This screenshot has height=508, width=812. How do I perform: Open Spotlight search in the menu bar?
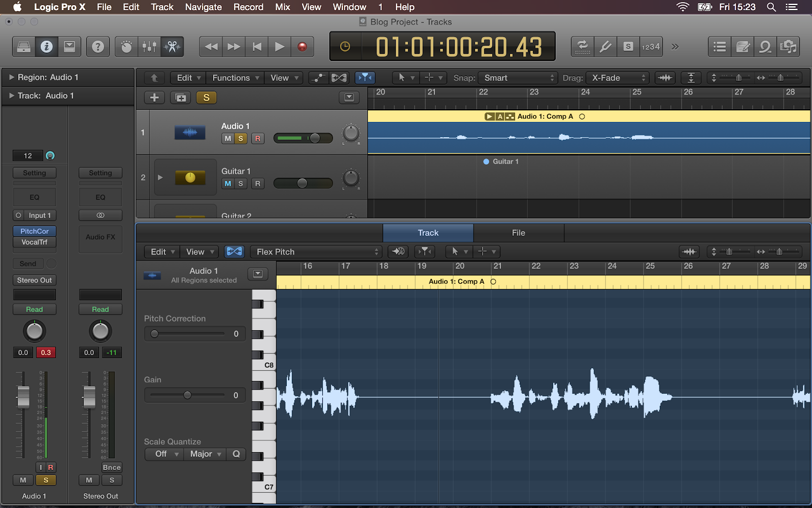771,7
